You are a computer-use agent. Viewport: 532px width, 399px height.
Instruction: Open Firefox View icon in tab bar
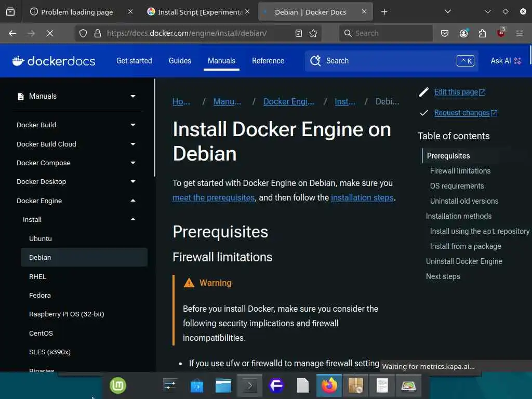coord(10,12)
